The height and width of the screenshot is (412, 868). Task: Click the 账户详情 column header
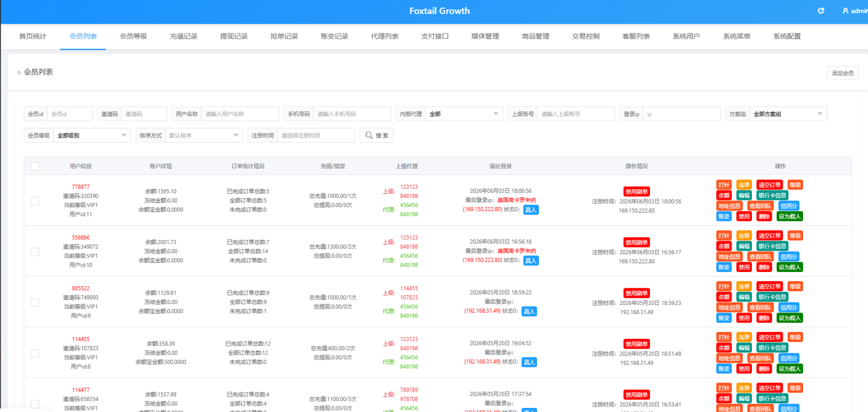(x=161, y=166)
